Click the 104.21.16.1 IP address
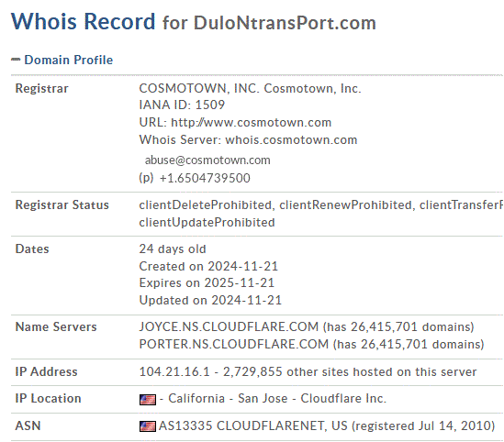The width and height of the screenshot is (504, 442). click(174, 371)
